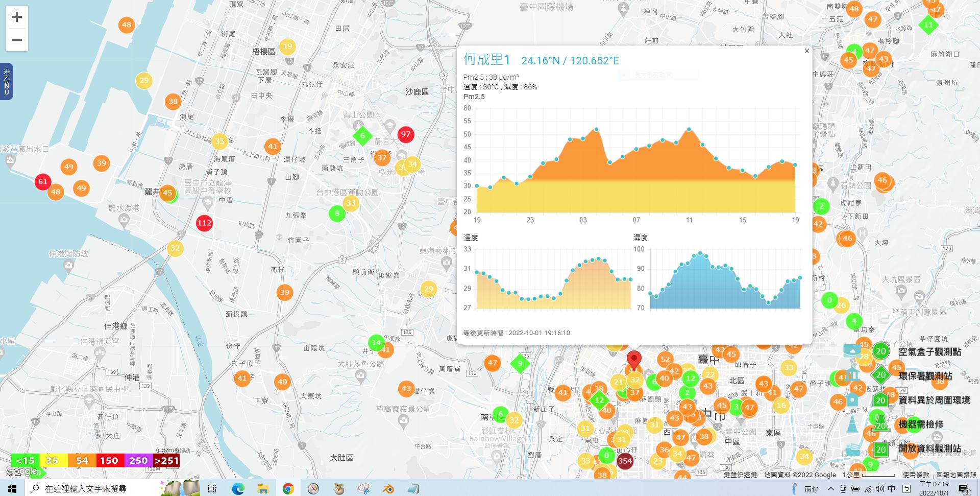Select the yellow marker showing 19

click(288, 46)
